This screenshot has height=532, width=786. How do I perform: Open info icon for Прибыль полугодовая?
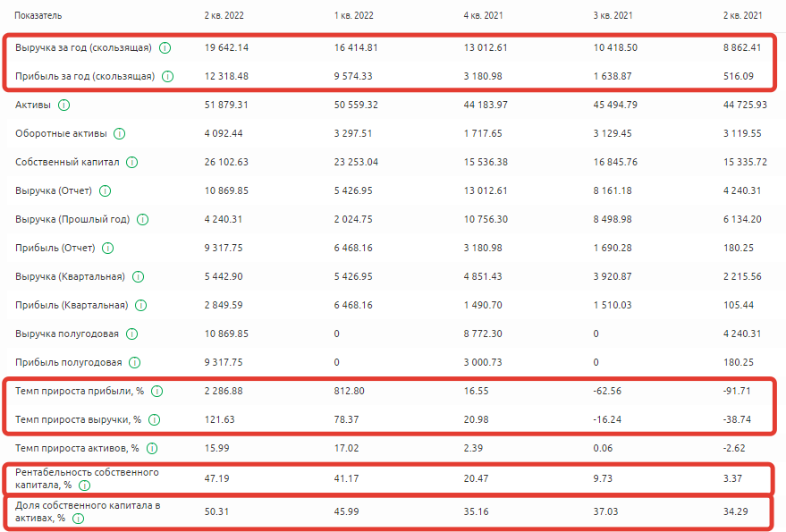click(135, 362)
